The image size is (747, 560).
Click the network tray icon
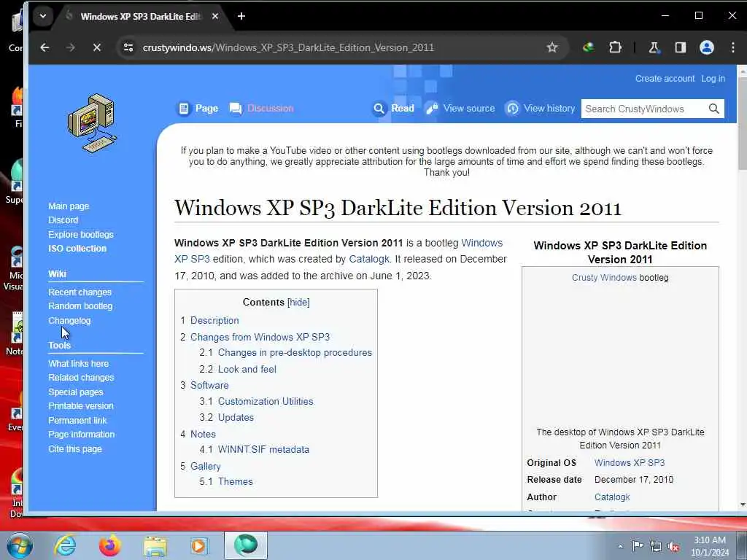click(656, 546)
